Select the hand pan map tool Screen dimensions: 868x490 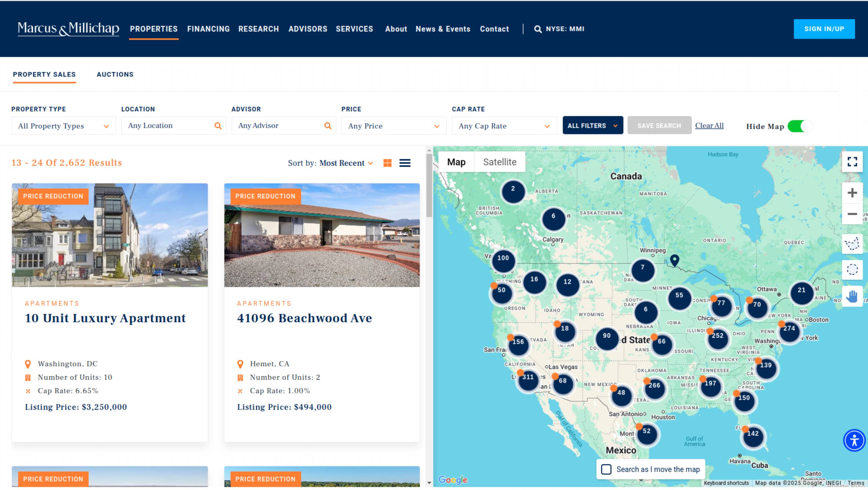(x=852, y=296)
